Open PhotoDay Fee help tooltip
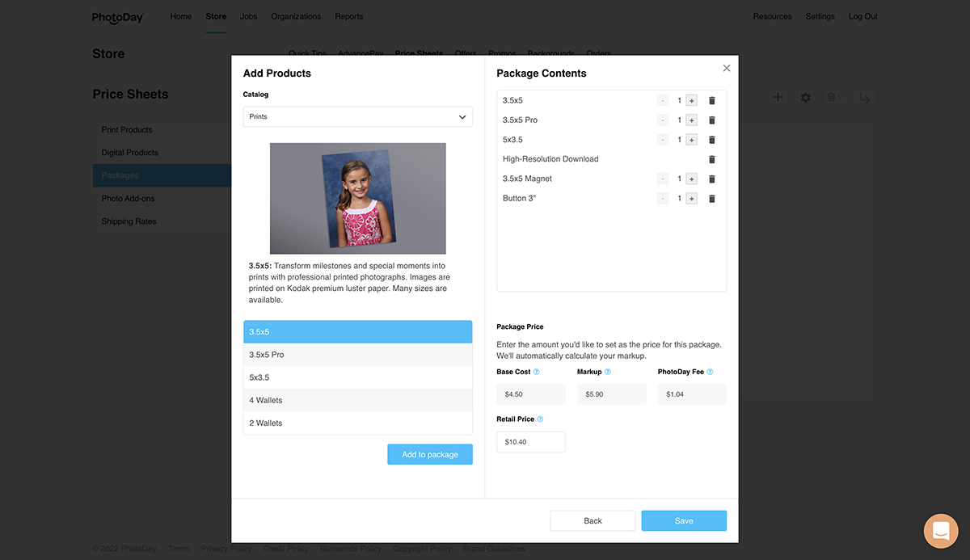Image resolution: width=970 pixels, height=560 pixels. [x=711, y=372]
